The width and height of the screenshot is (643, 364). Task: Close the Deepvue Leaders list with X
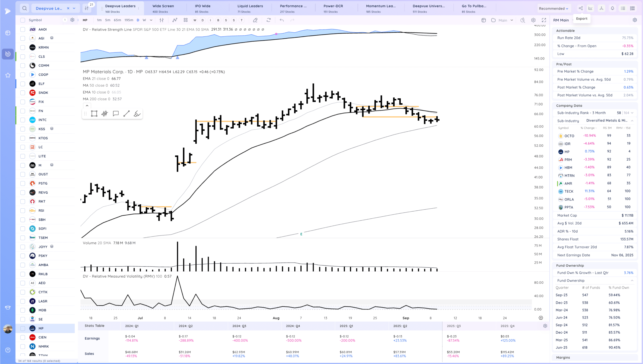(x=68, y=8)
